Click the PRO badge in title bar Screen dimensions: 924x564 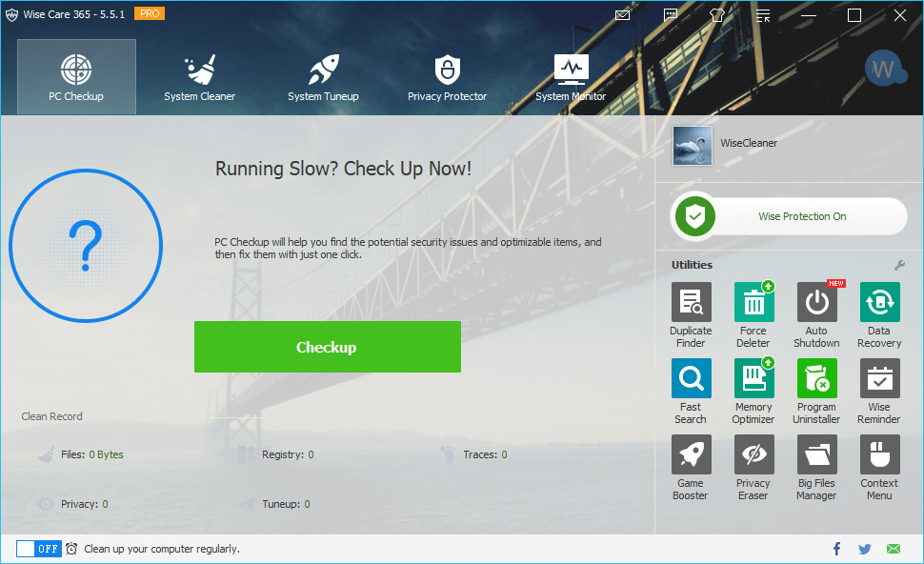coord(150,13)
